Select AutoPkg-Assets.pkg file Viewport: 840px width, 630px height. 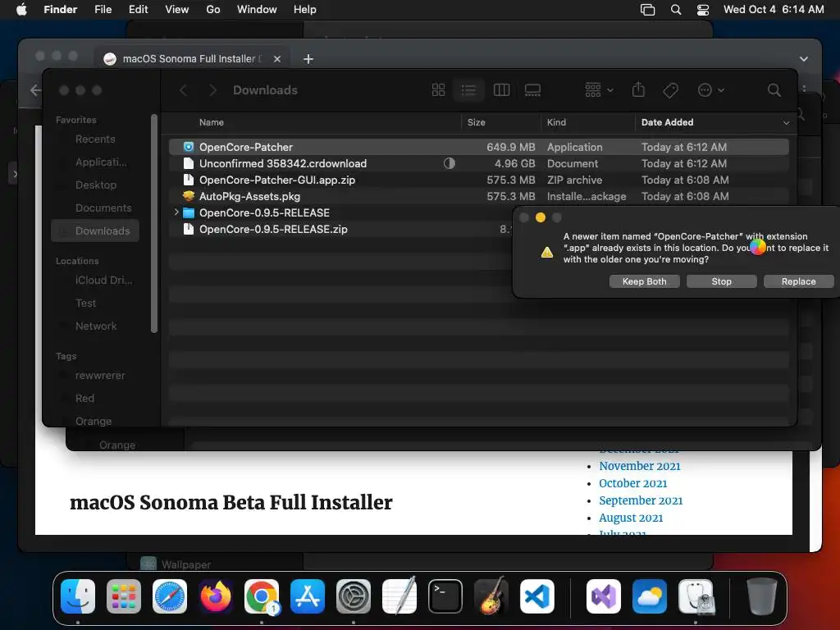coord(478,196)
